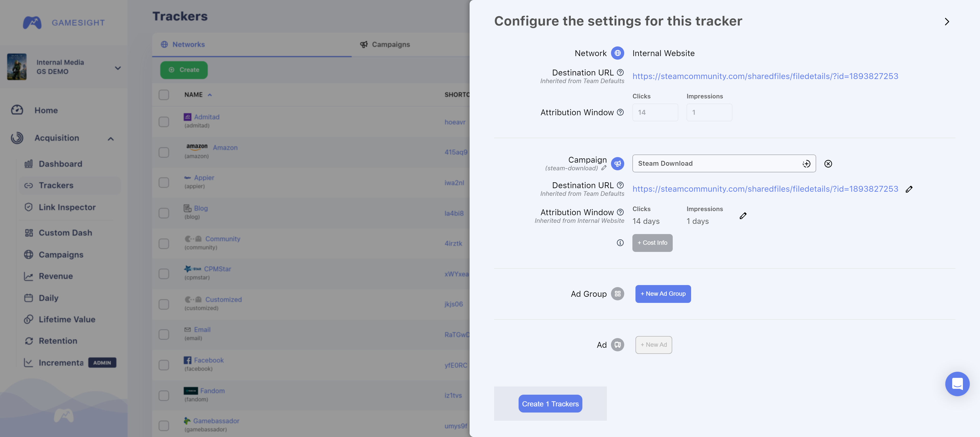The height and width of the screenshot is (437, 980).
Task: Edit the campaign Destination URL pencil
Action: coord(909,189)
